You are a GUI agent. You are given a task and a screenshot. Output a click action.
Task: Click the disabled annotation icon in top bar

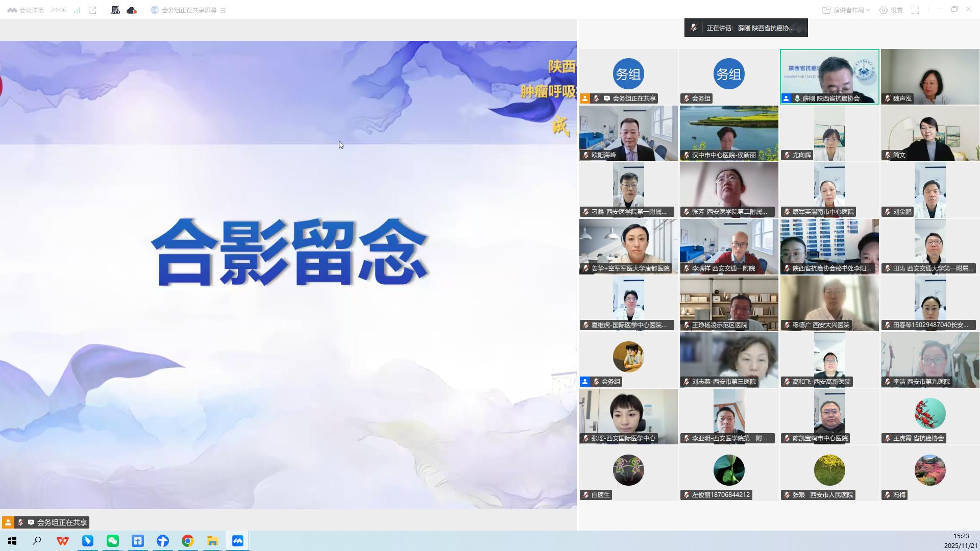[x=115, y=10]
